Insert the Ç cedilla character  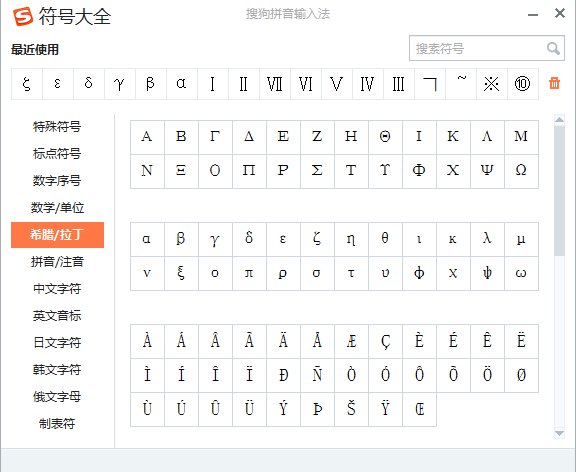click(385, 341)
